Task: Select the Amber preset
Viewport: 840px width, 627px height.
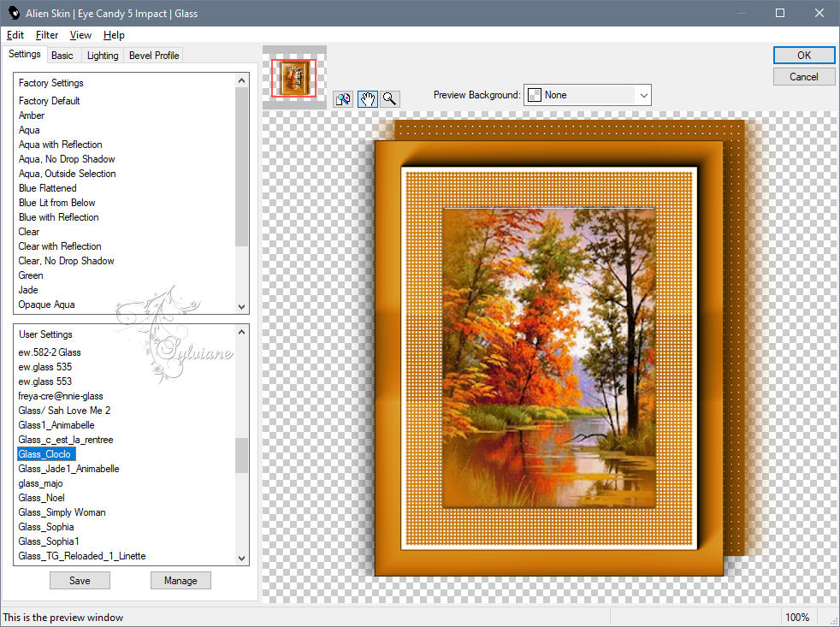Action: [x=32, y=115]
